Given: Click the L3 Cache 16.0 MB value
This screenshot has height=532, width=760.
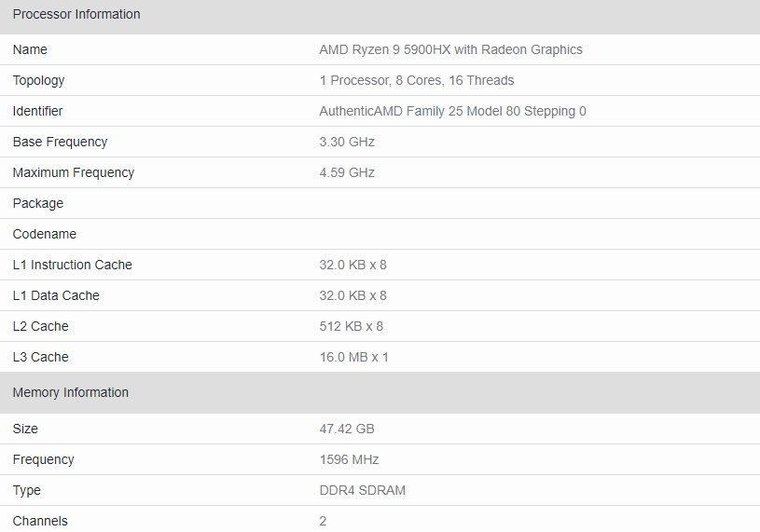Looking at the screenshot, I should (x=353, y=357).
